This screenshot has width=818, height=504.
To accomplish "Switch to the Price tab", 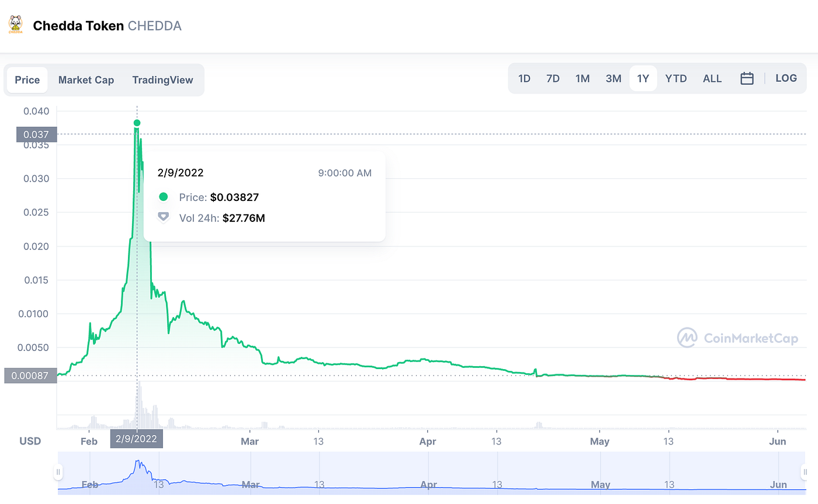I will coord(27,80).
